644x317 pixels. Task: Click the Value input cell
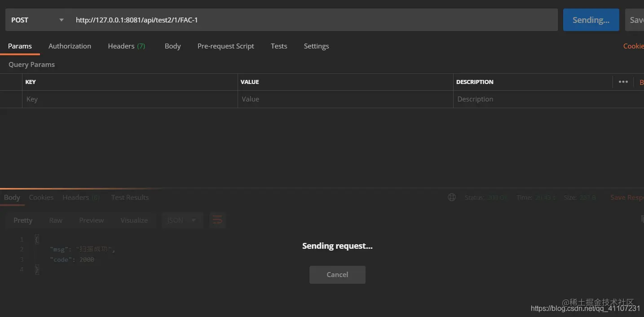point(345,99)
